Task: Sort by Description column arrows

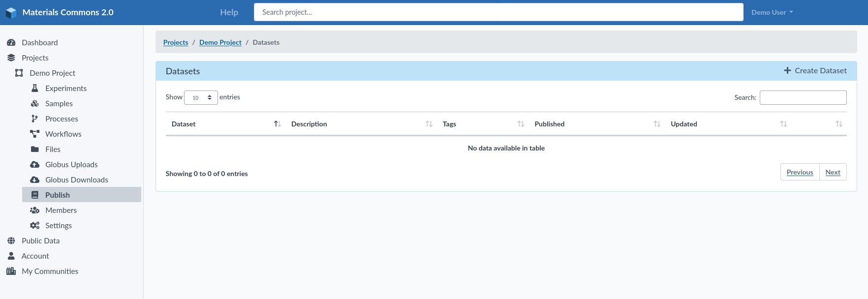Action: [x=429, y=124]
